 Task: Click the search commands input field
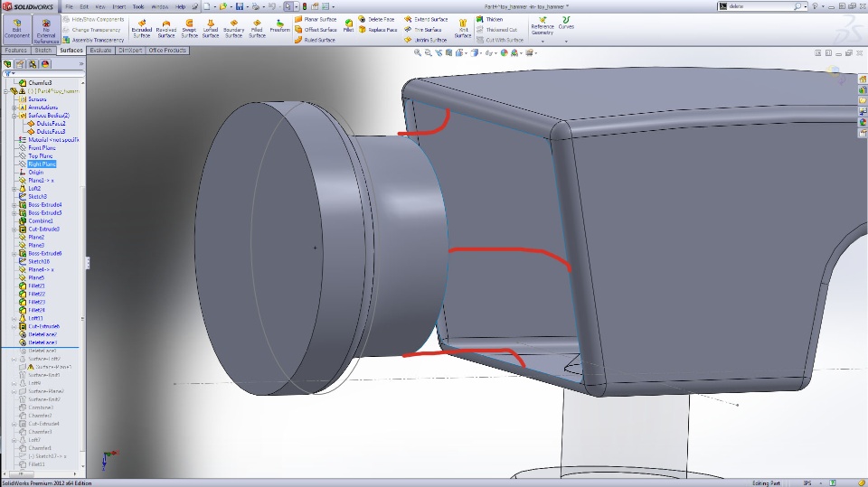[x=760, y=6]
